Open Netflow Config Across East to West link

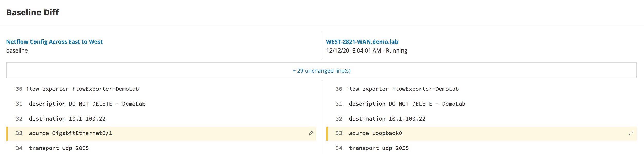tap(54, 42)
